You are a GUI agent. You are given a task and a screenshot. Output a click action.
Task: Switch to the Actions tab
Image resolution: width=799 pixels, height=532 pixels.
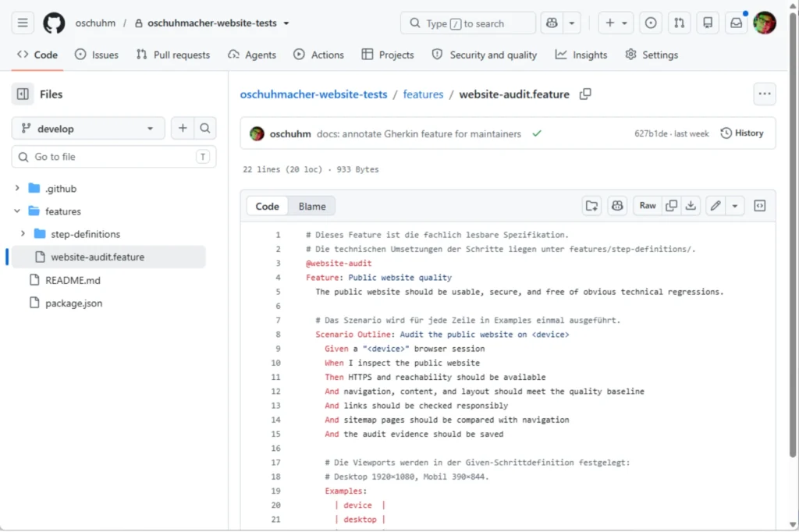[x=318, y=55]
